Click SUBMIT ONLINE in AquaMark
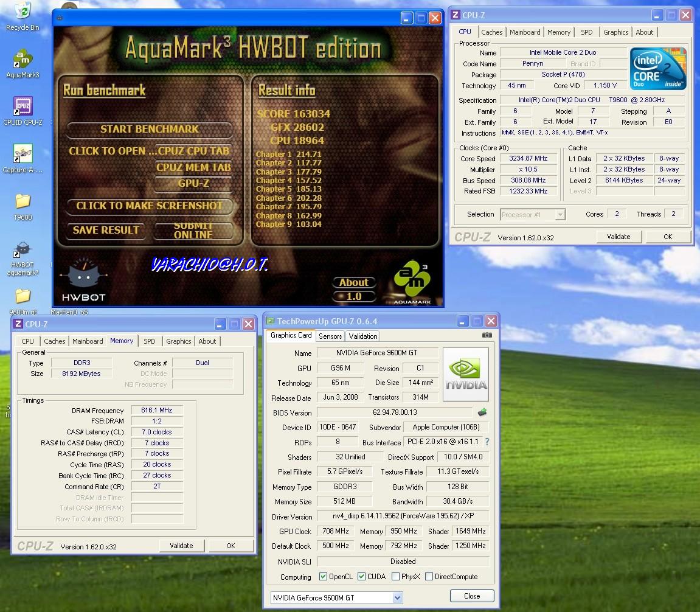700x612 pixels. coord(193,230)
